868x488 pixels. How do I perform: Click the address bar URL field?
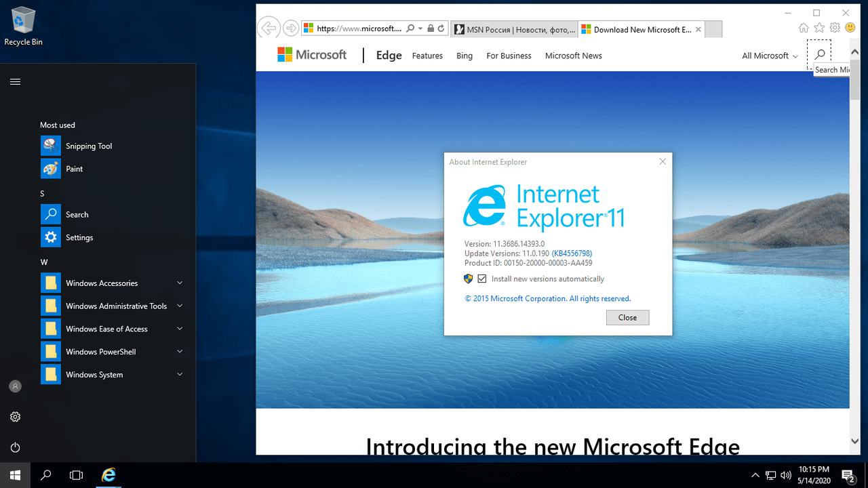[x=359, y=28]
